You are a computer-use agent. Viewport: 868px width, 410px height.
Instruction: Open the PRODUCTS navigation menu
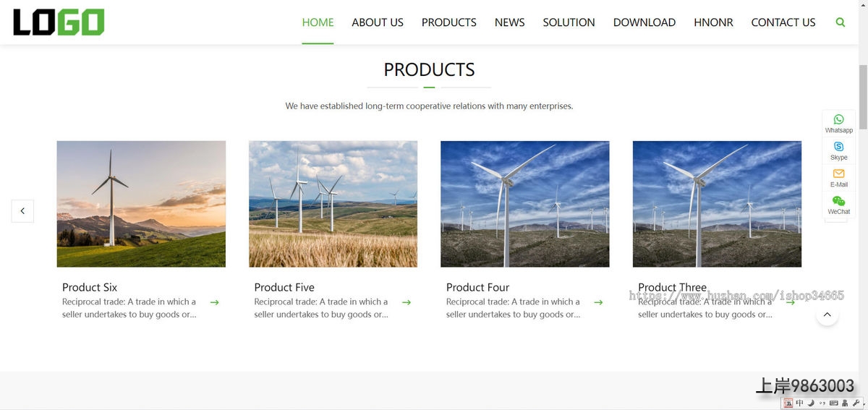click(x=448, y=22)
